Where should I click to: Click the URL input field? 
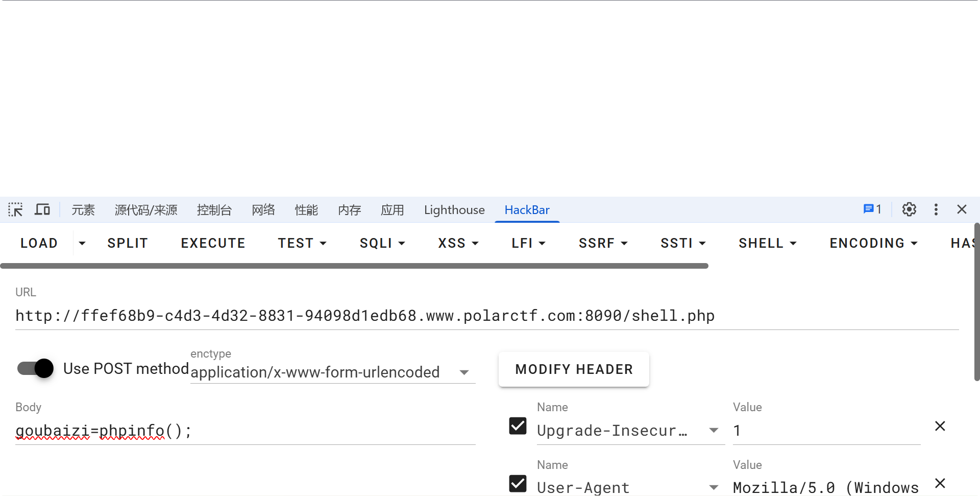coord(487,316)
